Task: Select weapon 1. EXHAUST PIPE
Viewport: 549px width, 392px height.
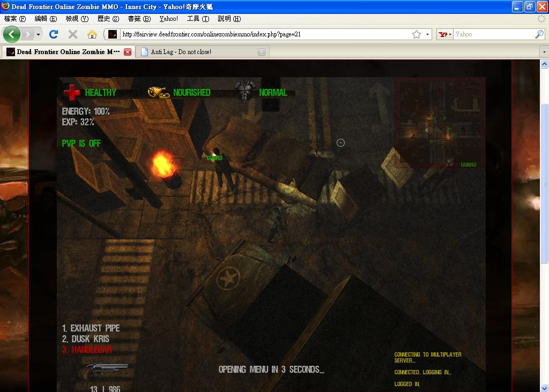Action: click(91, 328)
